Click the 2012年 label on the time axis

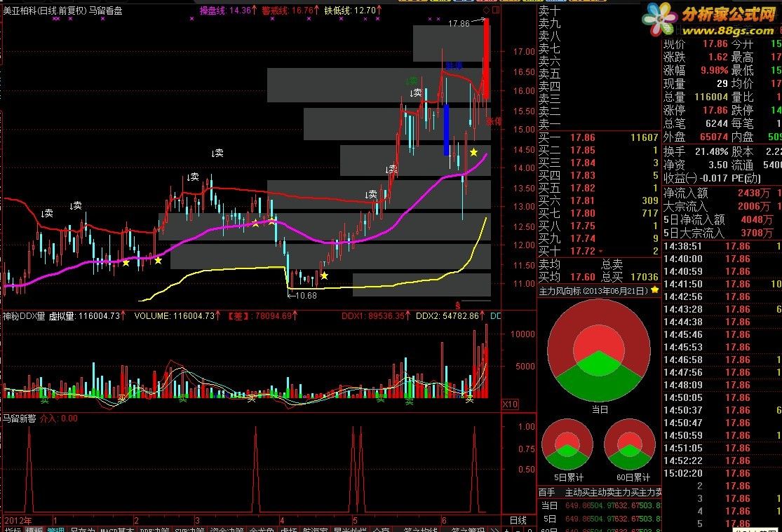[x=18, y=521]
